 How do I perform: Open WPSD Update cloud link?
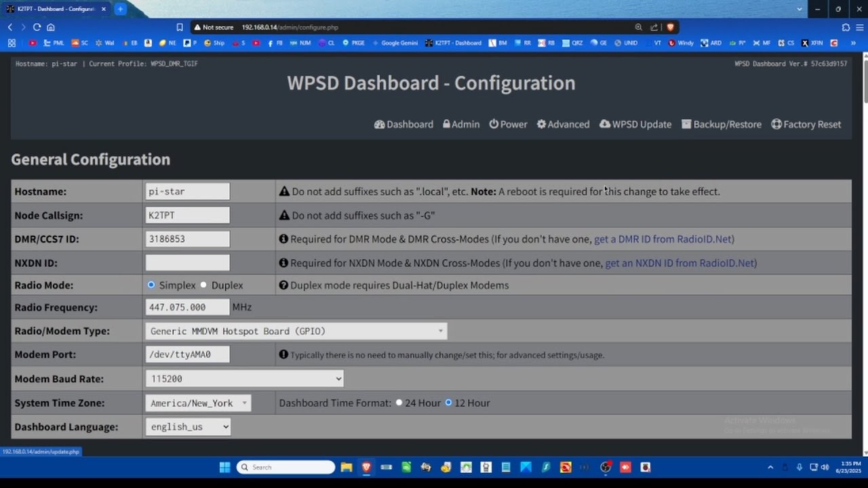[x=635, y=124]
